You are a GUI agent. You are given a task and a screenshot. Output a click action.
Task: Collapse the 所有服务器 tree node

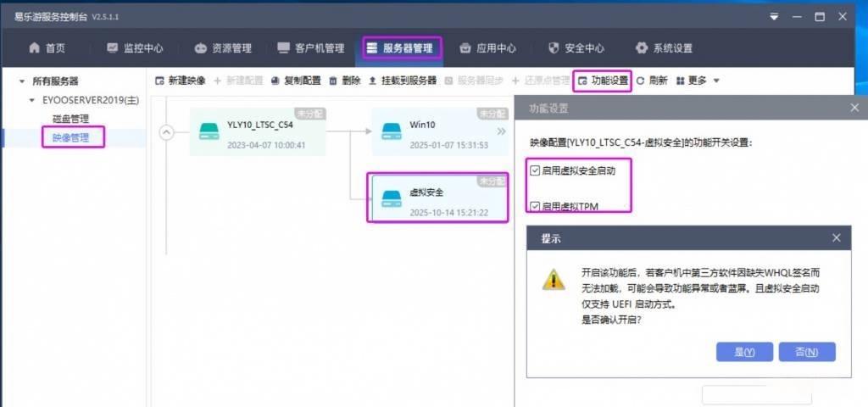tap(22, 81)
